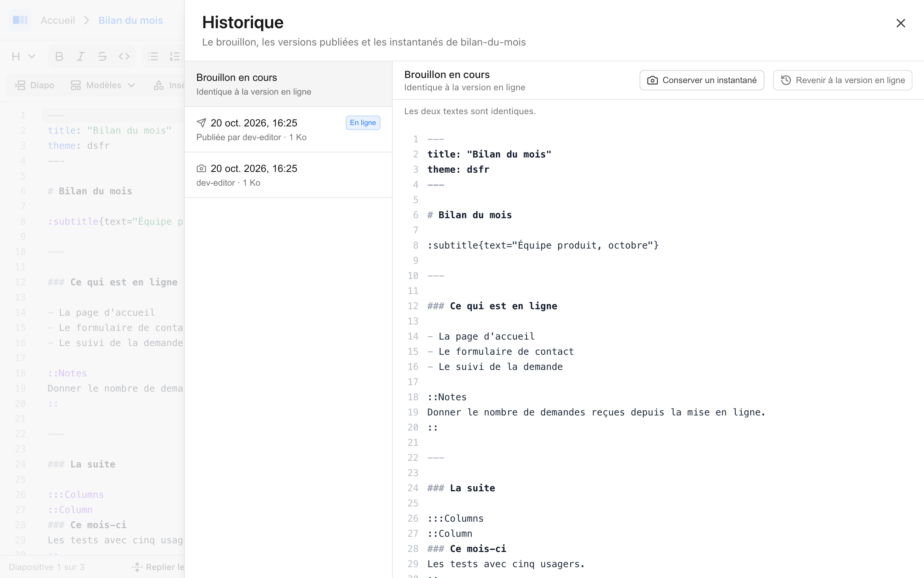Viewport: 924px width, 578px height.
Task: Click the line '::Notes' in the preview
Action: tap(447, 397)
